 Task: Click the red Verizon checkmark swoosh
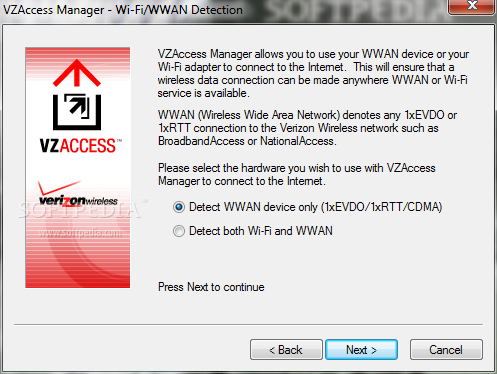click(x=58, y=187)
